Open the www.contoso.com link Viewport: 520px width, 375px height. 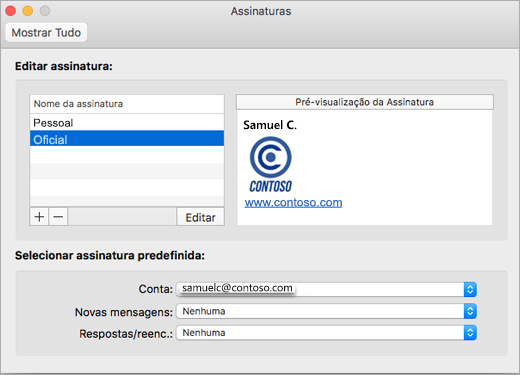293,203
